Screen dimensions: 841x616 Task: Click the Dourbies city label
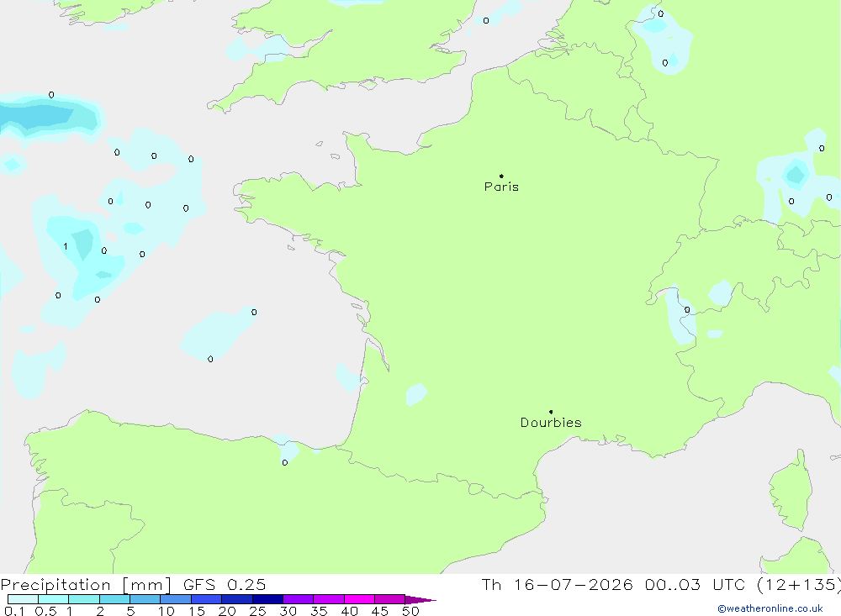[551, 423]
